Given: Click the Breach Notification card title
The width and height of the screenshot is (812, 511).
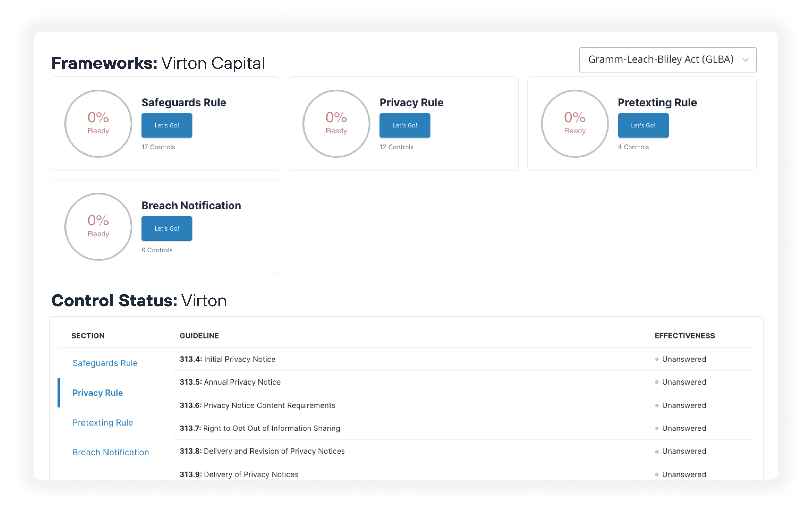Looking at the screenshot, I should tap(191, 206).
